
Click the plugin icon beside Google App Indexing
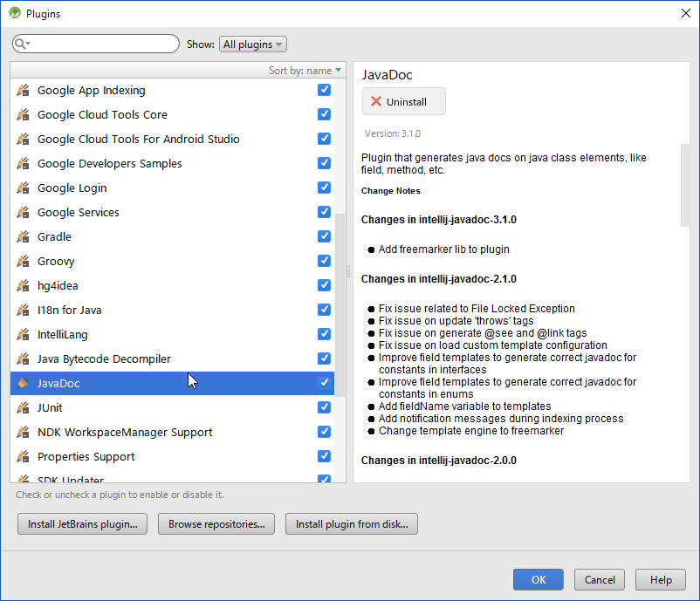24,90
